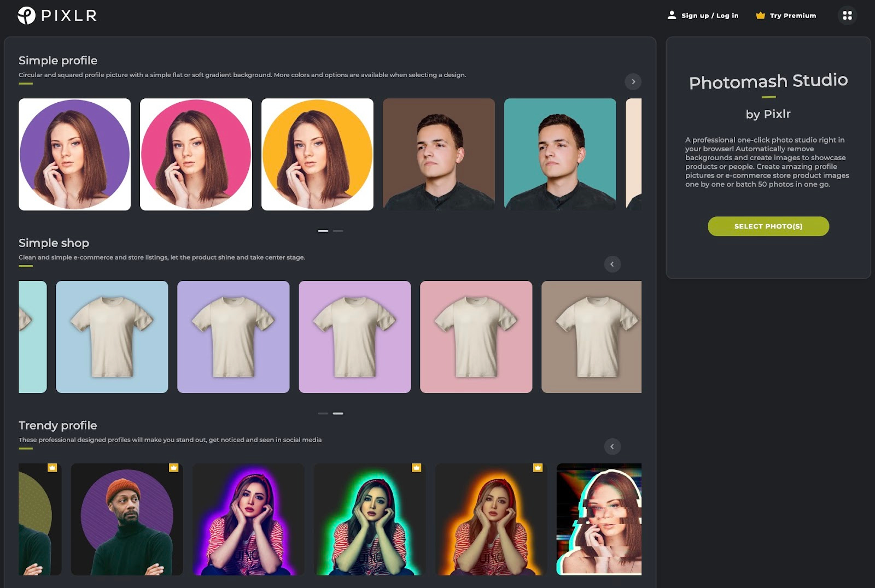Click premium crown badge on purple-circle man template
Screen dimensions: 875x588
coord(173,468)
